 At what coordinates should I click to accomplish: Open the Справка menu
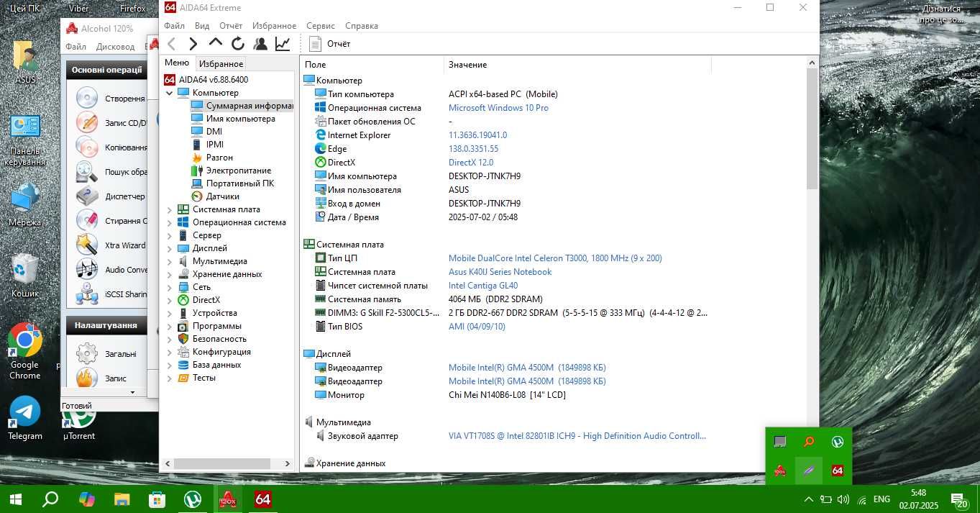coord(362,26)
